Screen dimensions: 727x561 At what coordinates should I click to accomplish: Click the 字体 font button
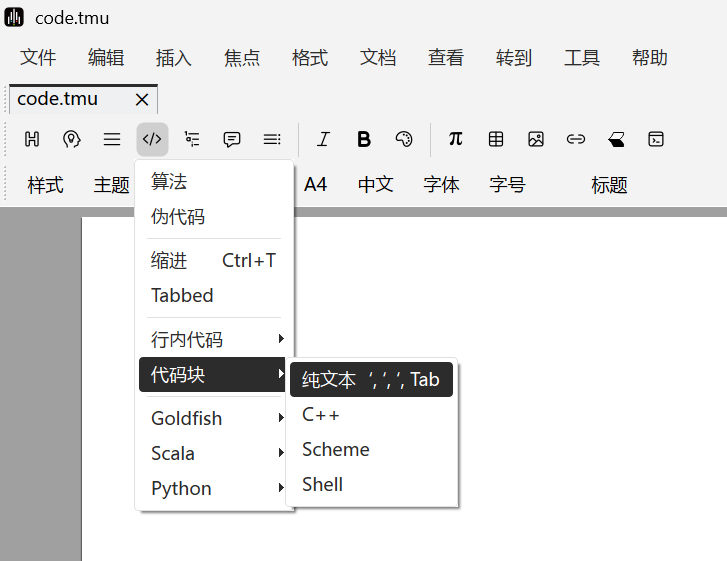coord(441,185)
